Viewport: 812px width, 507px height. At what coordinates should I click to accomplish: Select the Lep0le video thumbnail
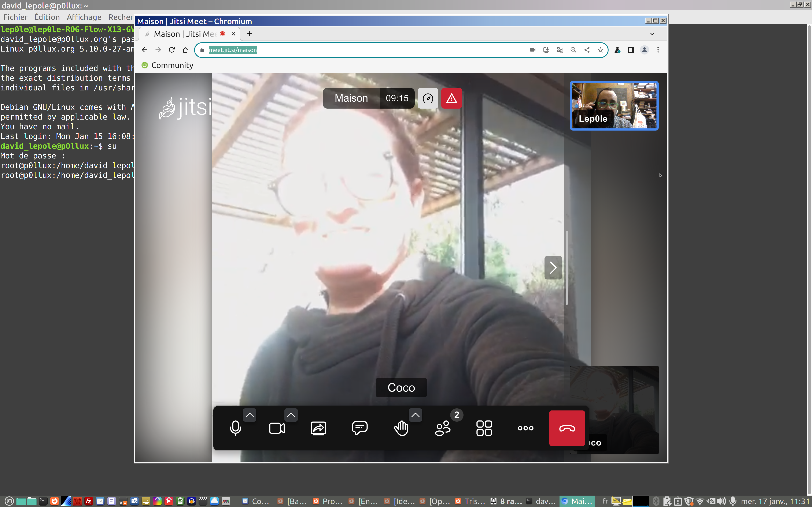click(614, 105)
